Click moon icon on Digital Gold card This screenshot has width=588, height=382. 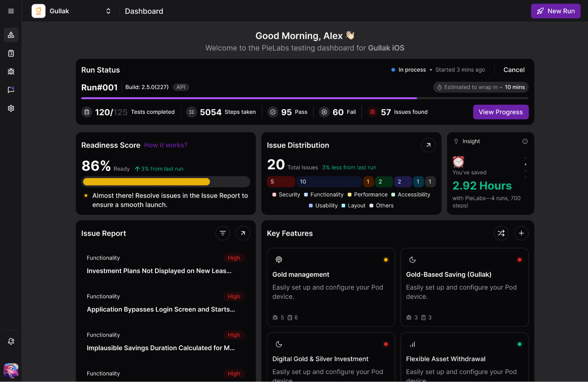(x=279, y=344)
